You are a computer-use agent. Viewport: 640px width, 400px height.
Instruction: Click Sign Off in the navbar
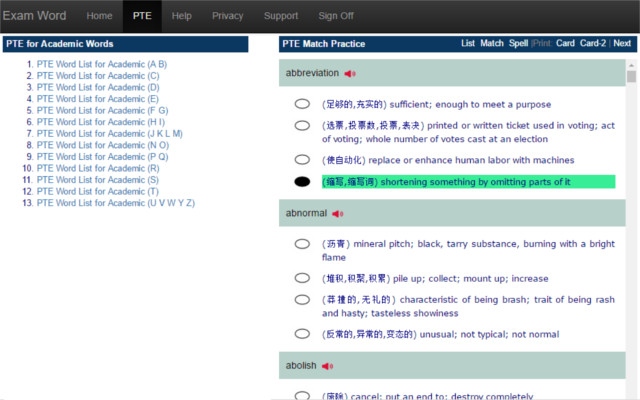pos(336,16)
